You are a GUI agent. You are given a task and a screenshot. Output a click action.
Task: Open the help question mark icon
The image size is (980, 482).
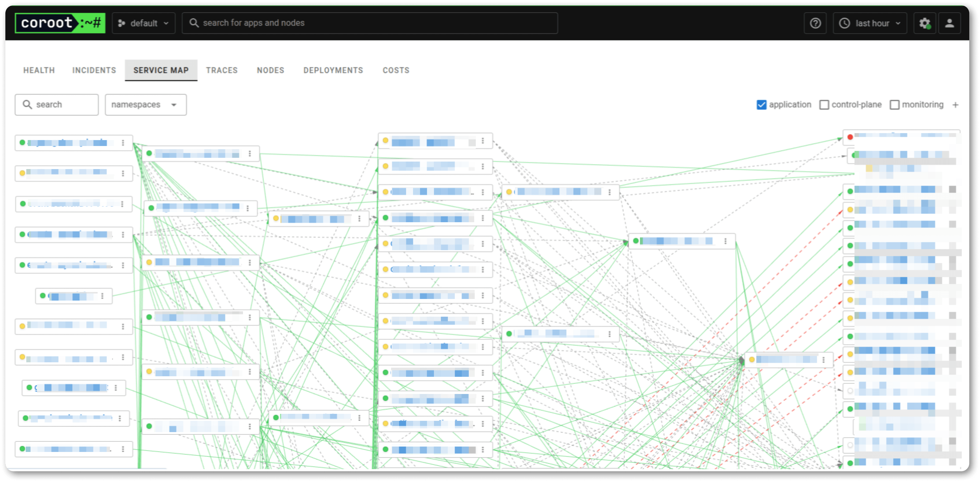pos(815,23)
